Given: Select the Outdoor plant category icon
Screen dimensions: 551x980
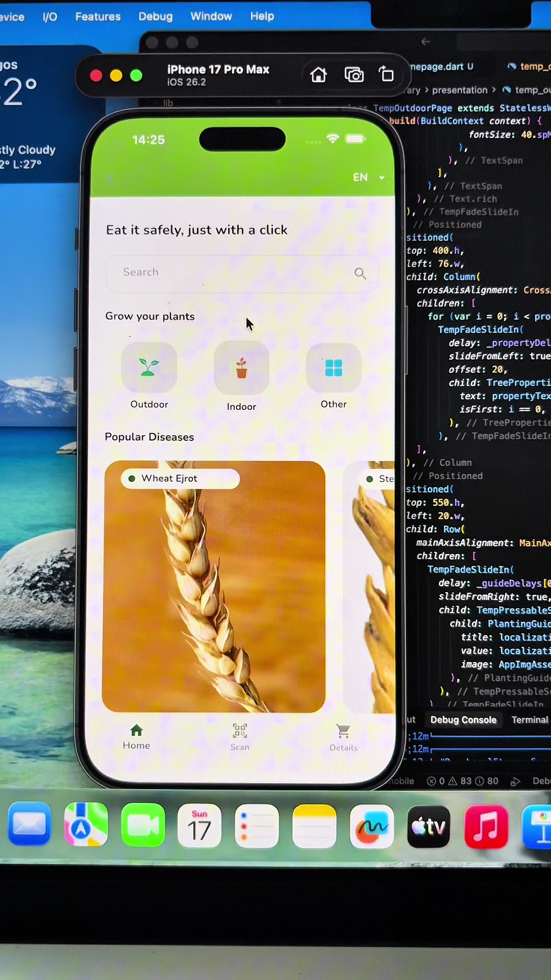Looking at the screenshot, I should coord(149,367).
